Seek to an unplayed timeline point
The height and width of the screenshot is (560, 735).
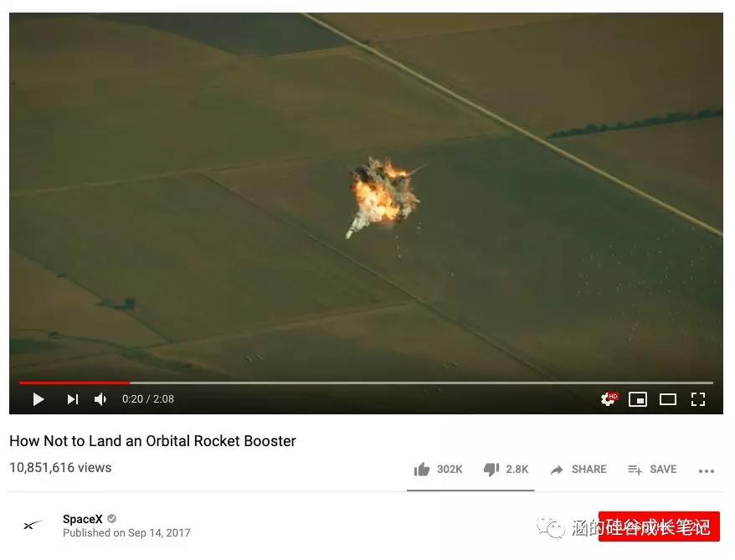tap(422, 383)
